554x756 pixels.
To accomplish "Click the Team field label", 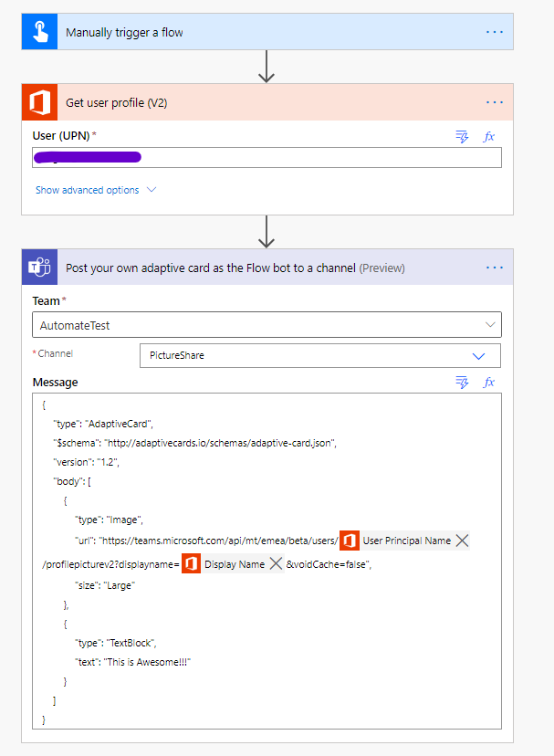I will [x=47, y=301].
